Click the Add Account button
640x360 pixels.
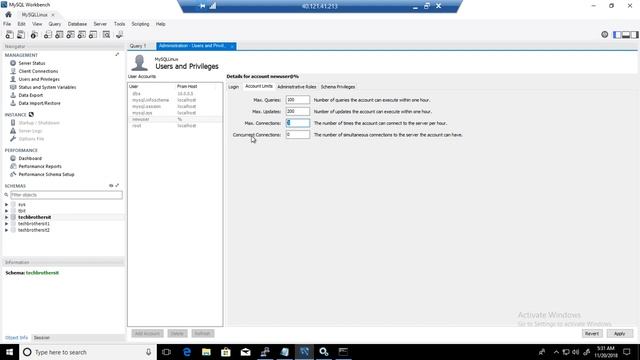(x=147, y=333)
